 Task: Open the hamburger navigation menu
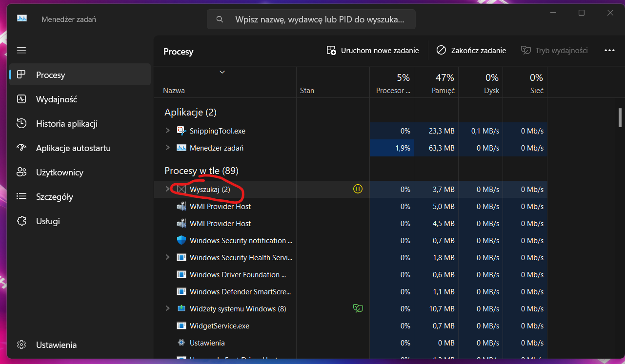pos(21,50)
